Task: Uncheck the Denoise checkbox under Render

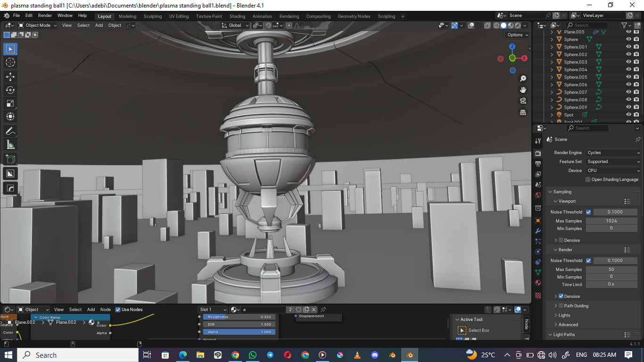Action: 561,296
